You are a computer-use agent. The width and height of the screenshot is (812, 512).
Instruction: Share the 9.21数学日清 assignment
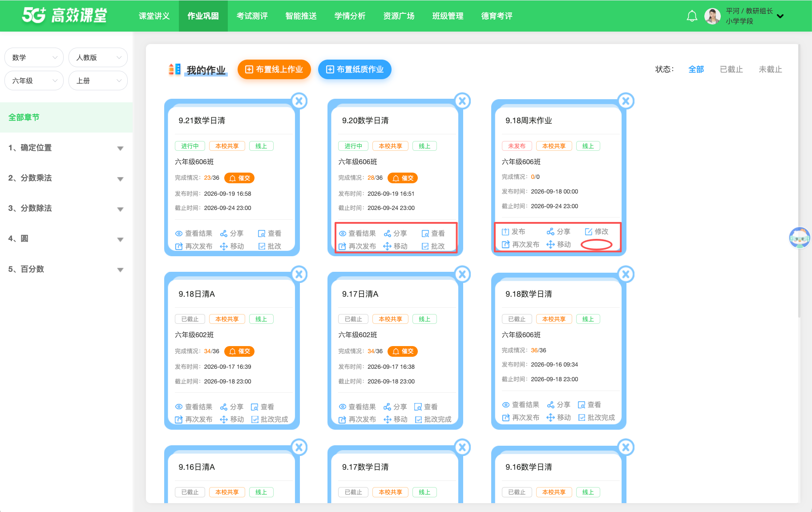click(x=232, y=234)
